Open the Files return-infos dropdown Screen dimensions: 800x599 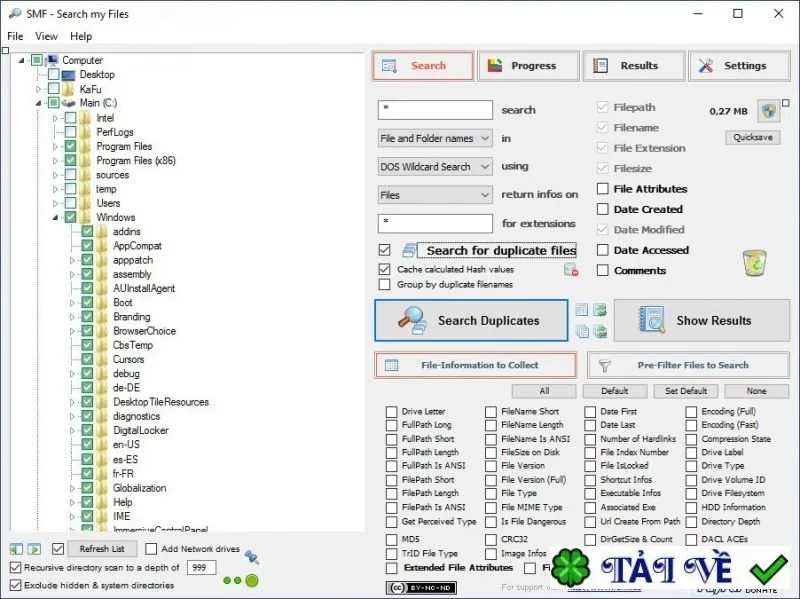tap(435, 195)
